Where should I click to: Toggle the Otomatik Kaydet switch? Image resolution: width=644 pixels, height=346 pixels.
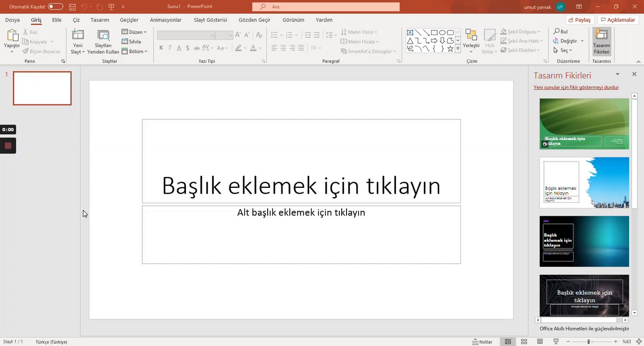tap(55, 7)
